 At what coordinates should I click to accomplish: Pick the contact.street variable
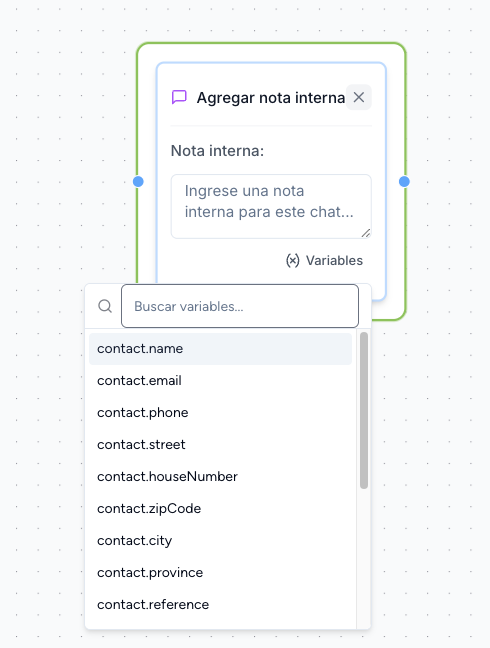(x=220, y=445)
